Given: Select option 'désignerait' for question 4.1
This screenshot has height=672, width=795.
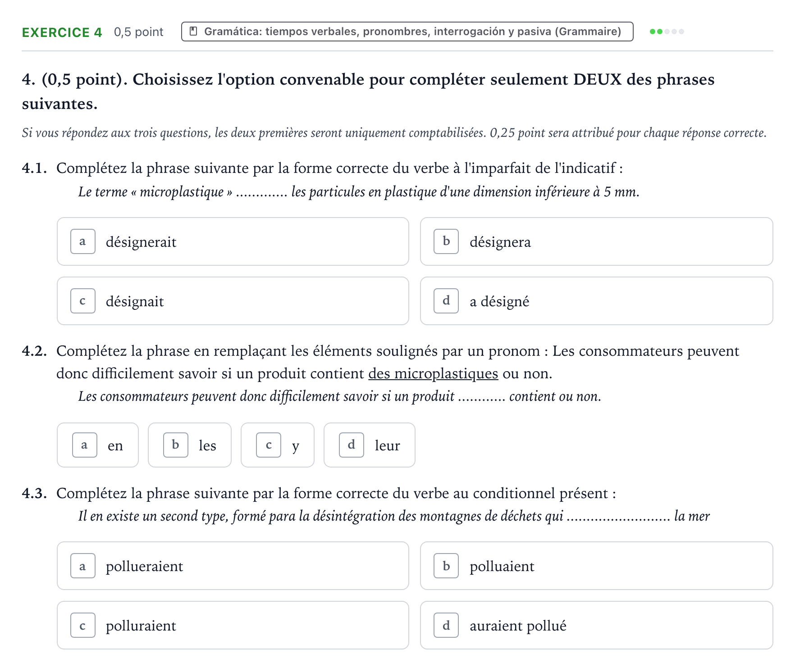Looking at the screenshot, I should tap(233, 242).
